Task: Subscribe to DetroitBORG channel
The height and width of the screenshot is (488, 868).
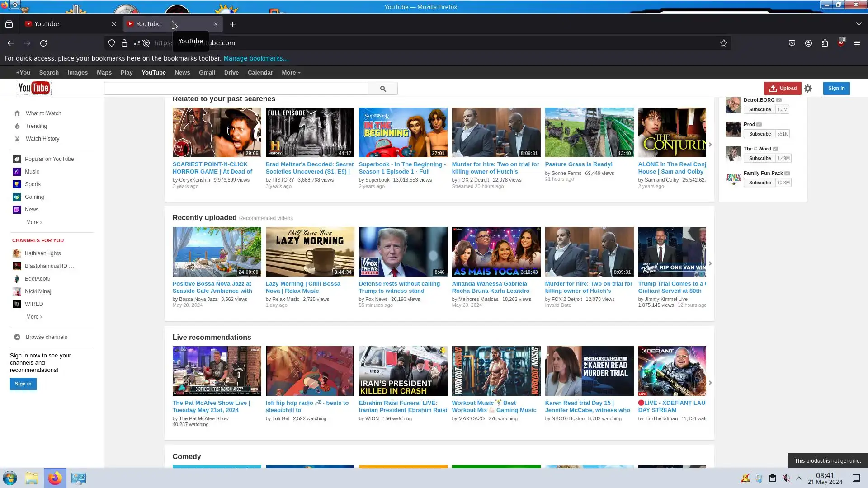Action: pos(759,109)
